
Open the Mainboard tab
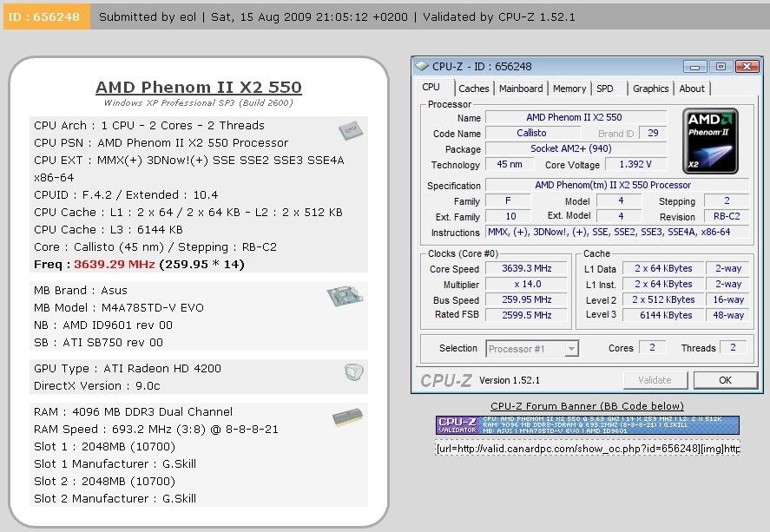(x=522, y=88)
